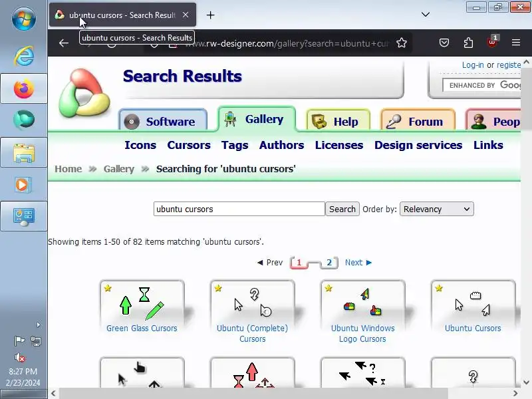Screen dimensions: 532x399
Task: Open a new browser tab
Action: click(x=210, y=15)
